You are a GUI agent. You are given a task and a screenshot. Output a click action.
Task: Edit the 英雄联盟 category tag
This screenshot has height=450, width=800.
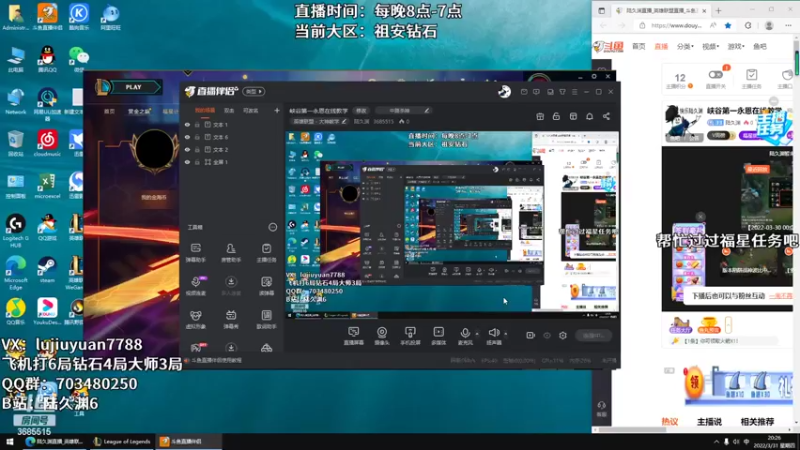coord(320,121)
